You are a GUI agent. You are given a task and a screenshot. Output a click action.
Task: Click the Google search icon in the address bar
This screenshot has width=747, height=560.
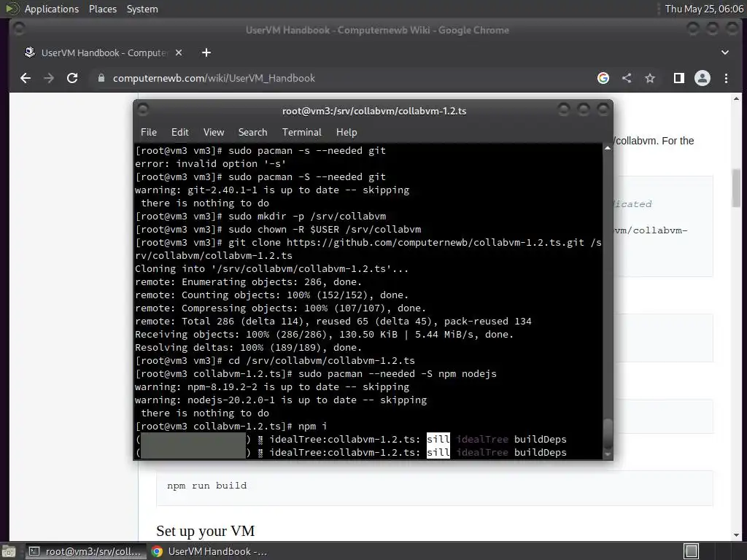click(603, 78)
